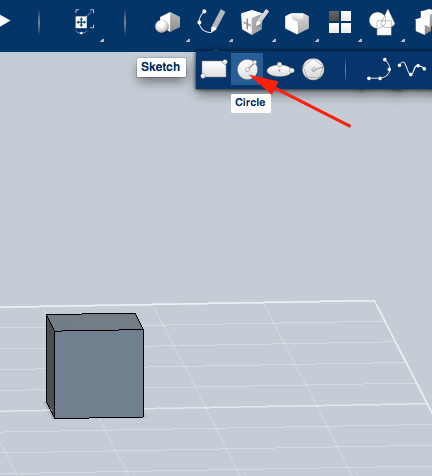This screenshot has width=432, height=476.
Task: Open the Construct tool with plus cube
Action: coord(254,22)
